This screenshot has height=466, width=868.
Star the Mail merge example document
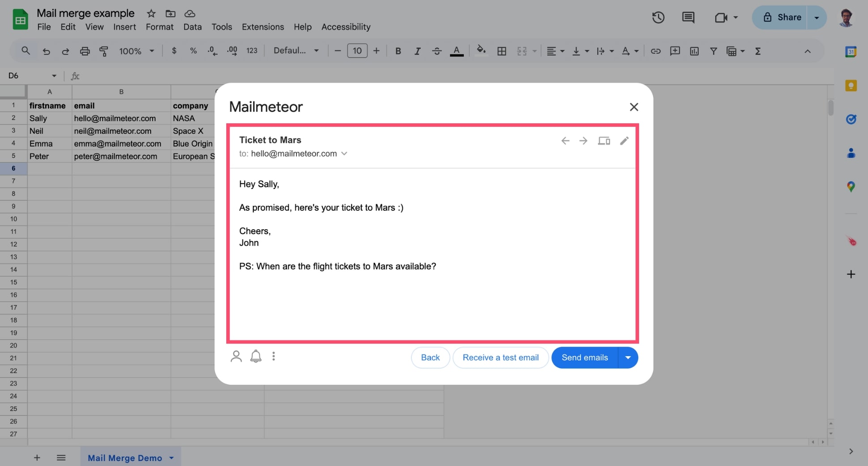point(151,13)
